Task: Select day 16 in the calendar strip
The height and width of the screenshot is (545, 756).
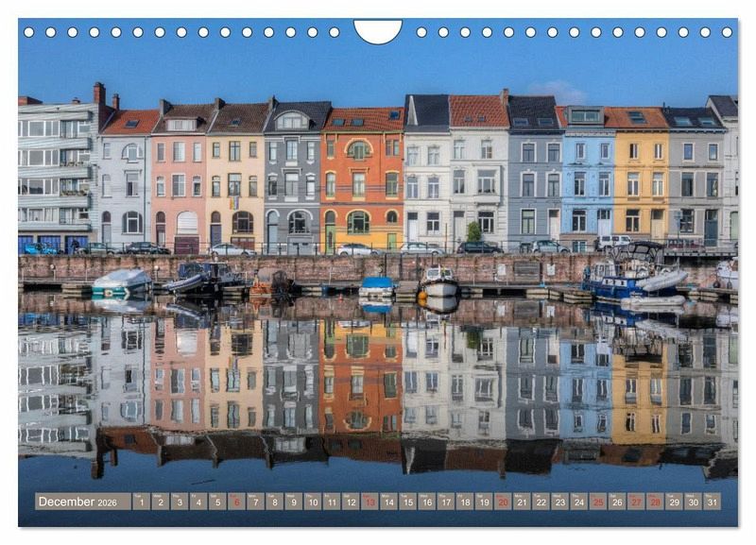Action: [x=427, y=502]
